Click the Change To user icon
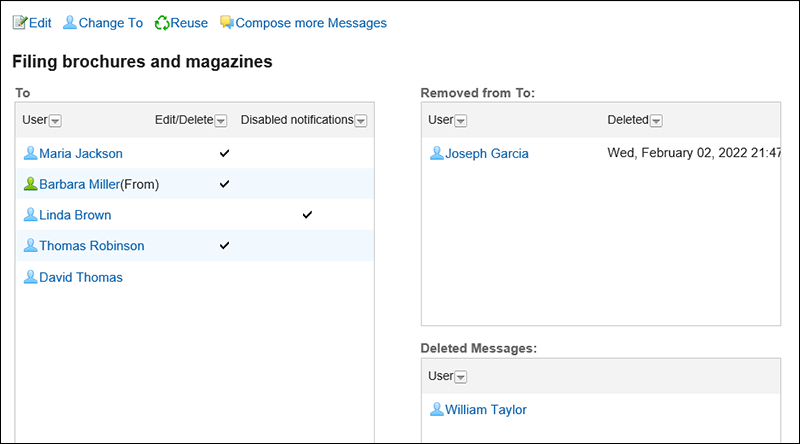The height and width of the screenshot is (444, 800). point(70,23)
